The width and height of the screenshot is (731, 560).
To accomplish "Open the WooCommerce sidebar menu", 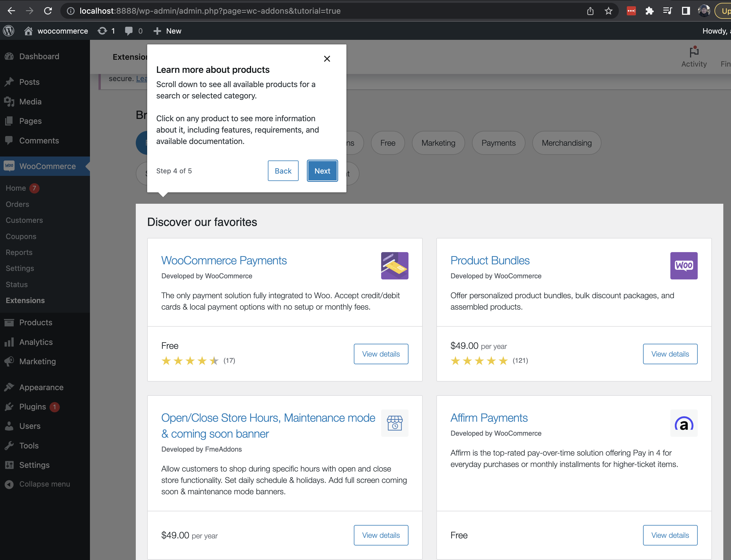I will click(x=45, y=166).
